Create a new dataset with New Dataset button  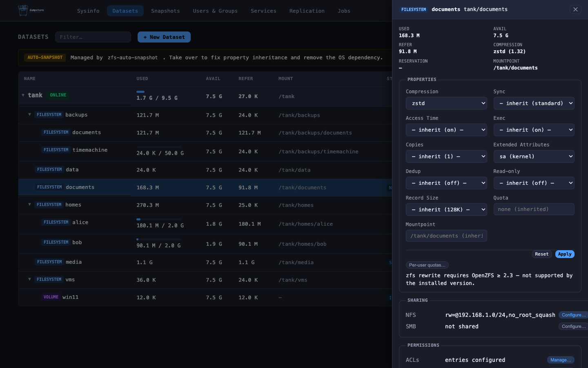164,37
